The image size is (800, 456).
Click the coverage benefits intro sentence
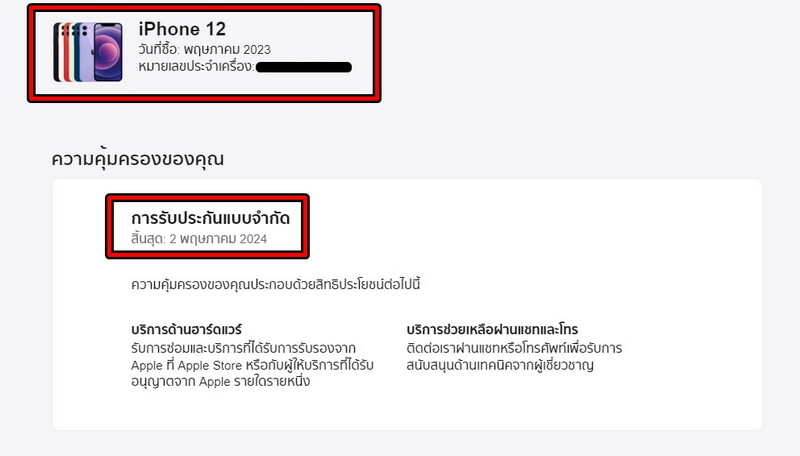pos(276,284)
